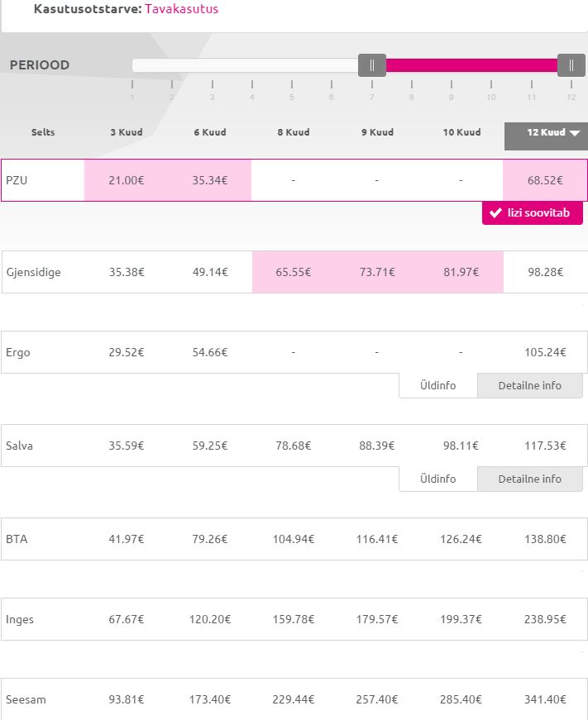The image size is (588, 720).
Task: Open Üldinfo tab under Ergo row
Action: [438, 386]
